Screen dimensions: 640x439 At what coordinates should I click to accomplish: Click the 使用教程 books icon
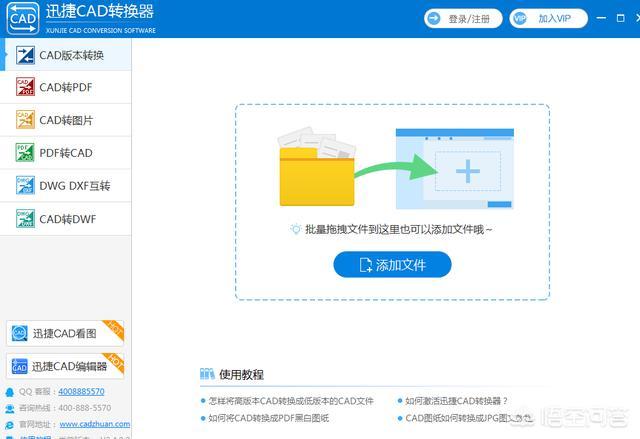(207, 374)
